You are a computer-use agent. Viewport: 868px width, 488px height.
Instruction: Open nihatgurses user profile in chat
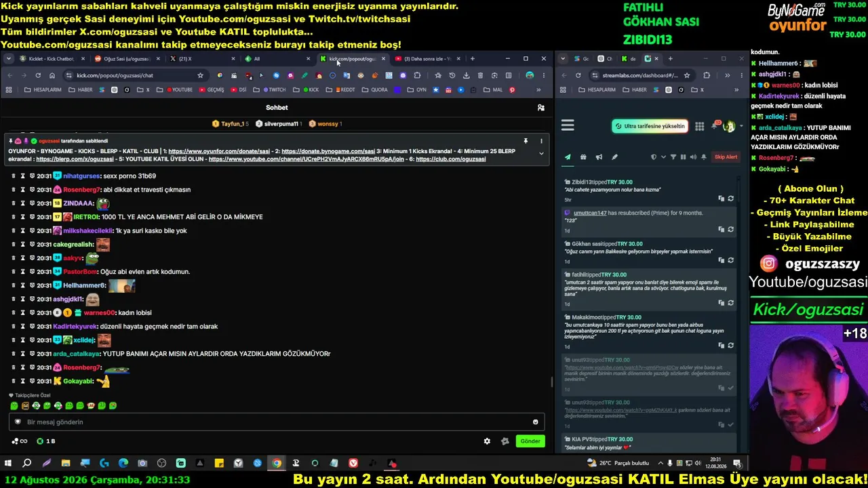[82, 176]
